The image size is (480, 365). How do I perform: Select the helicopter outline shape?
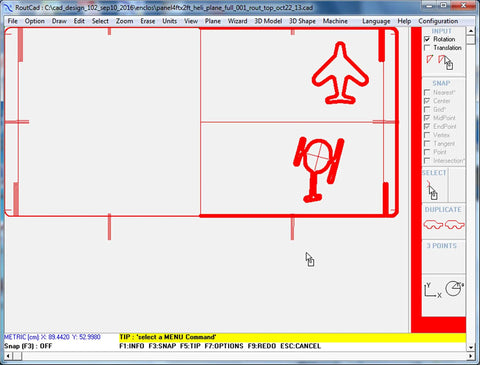[318, 169]
